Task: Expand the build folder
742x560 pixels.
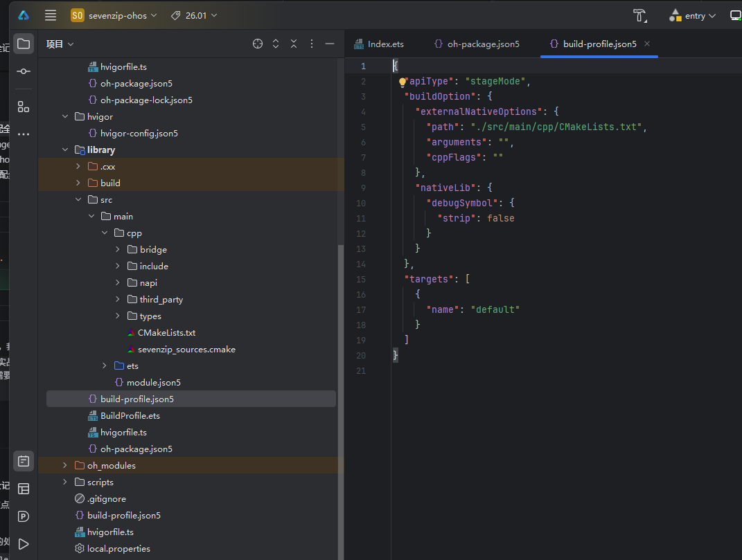Action: click(78, 183)
